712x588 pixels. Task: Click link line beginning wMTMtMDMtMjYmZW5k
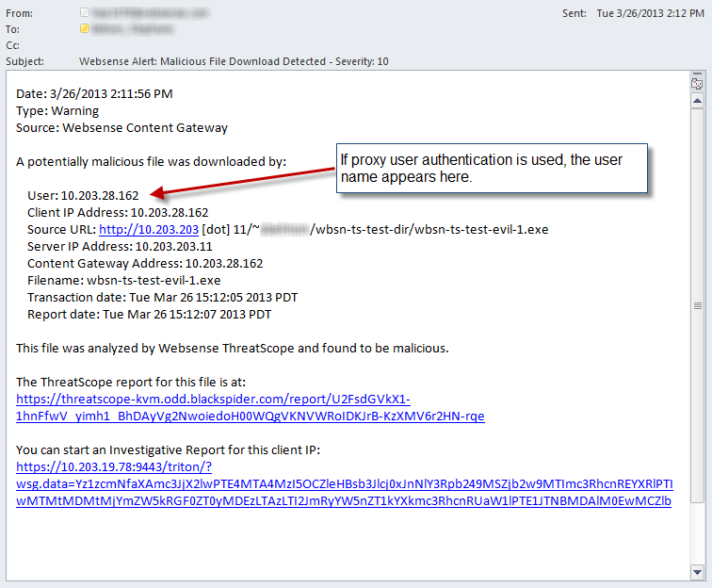(344, 501)
